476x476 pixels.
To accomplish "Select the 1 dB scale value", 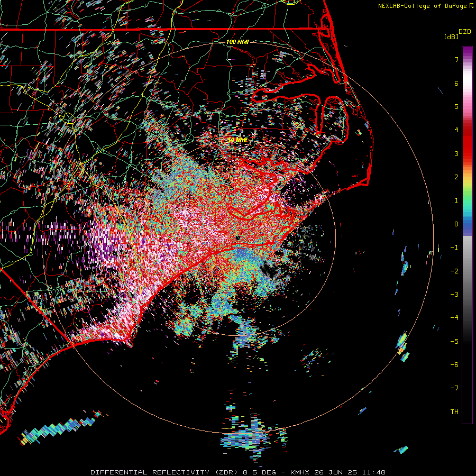I will [456, 200].
